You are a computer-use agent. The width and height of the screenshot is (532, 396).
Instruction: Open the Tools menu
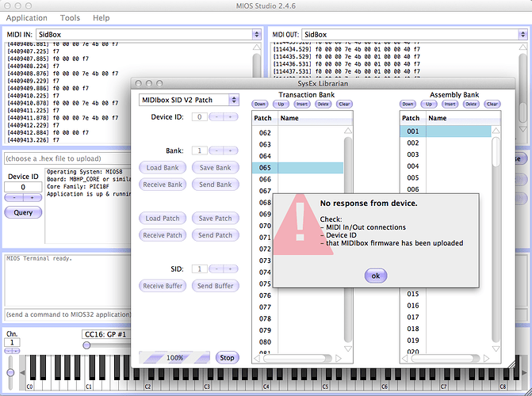(70, 18)
